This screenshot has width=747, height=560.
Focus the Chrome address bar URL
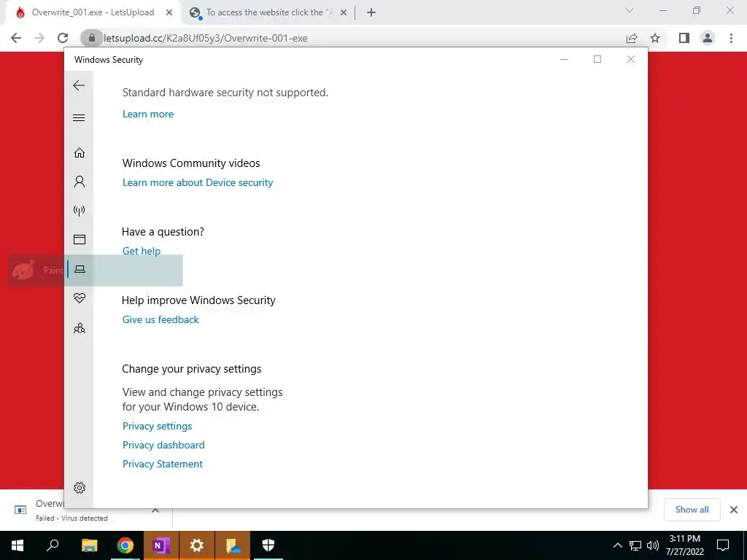coord(205,38)
